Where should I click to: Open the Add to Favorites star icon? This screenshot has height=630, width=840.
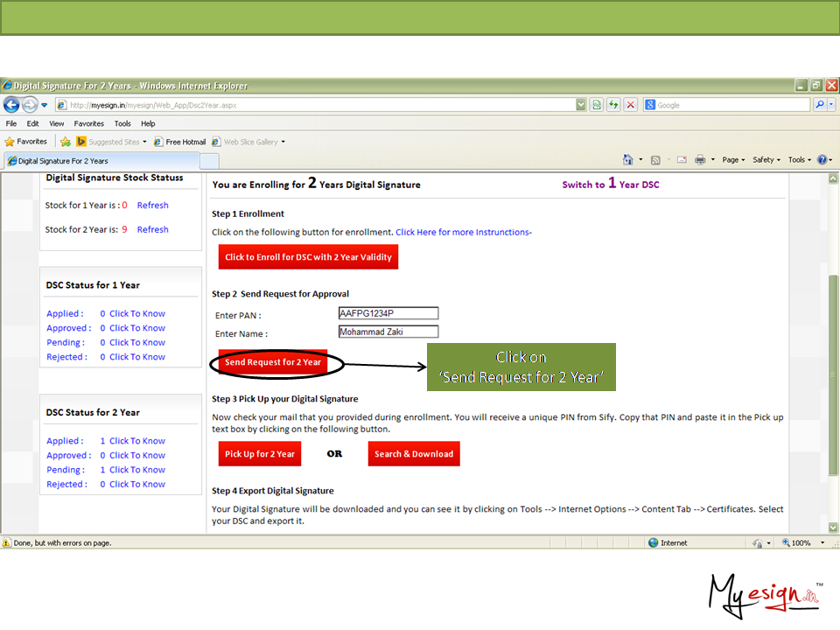[66, 142]
